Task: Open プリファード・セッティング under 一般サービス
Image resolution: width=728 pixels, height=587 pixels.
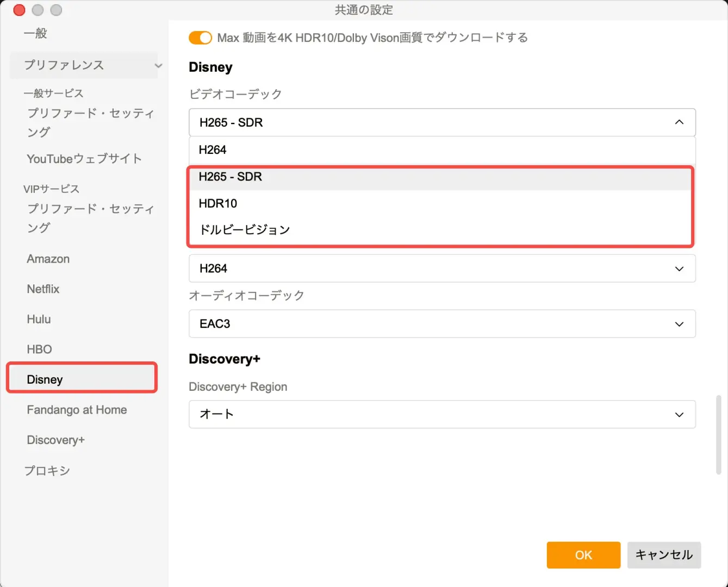Action: pos(91,122)
